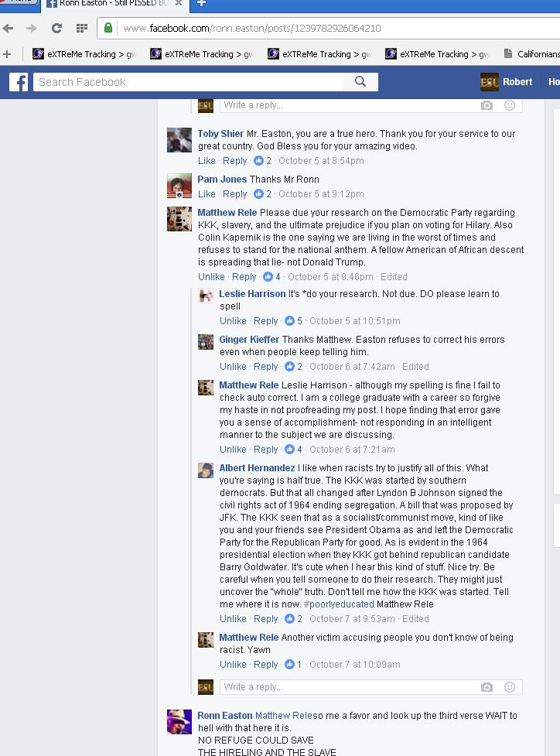Reply to Ginger Kieffer's comment
Image resolution: width=560 pixels, height=756 pixels.
point(265,367)
